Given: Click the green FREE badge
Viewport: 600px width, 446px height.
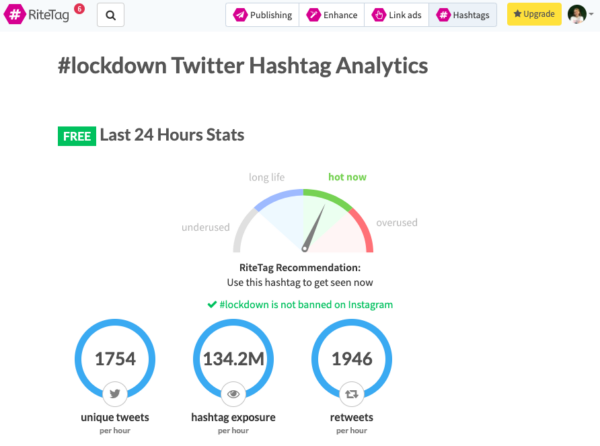Looking at the screenshot, I should pyautogui.click(x=77, y=136).
